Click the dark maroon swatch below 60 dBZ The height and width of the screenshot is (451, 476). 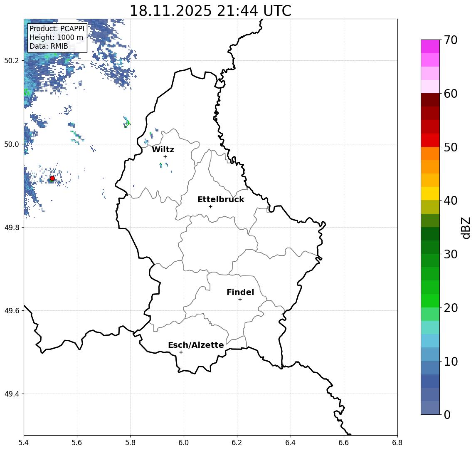(430, 100)
